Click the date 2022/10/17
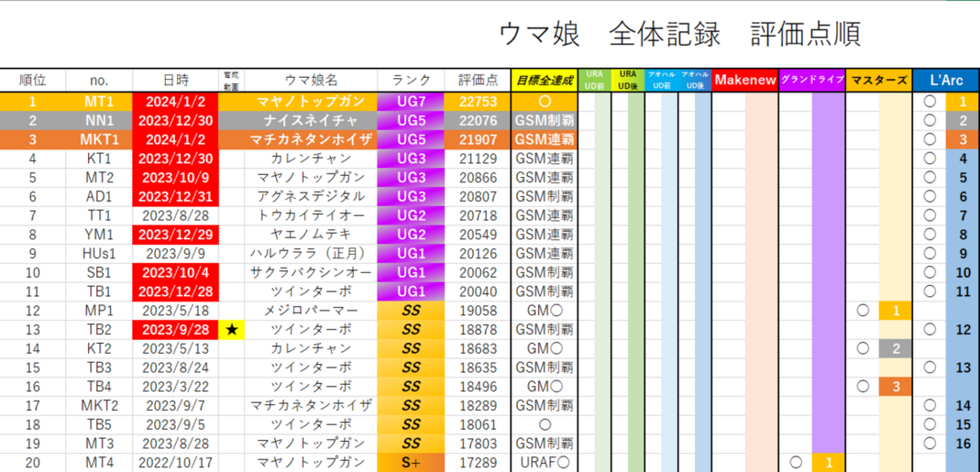 pos(176,462)
